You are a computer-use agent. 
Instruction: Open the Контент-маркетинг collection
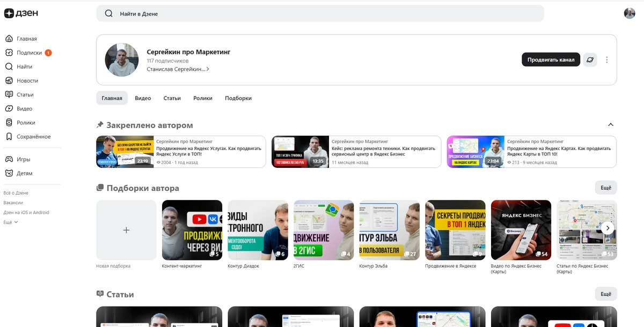tap(192, 230)
